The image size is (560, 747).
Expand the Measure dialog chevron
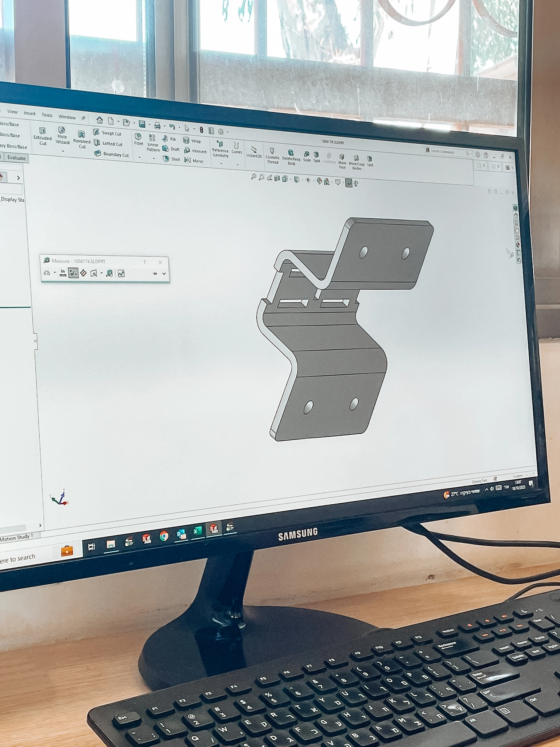164,274
